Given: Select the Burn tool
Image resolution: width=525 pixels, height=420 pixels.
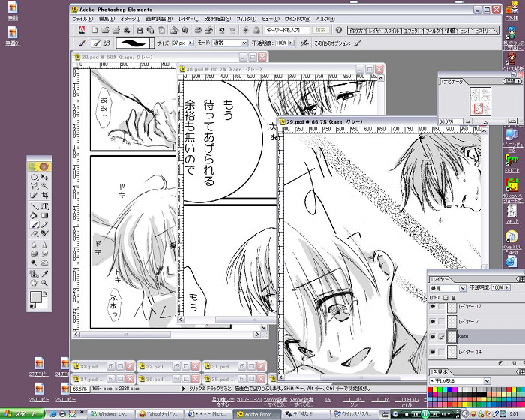Looking at the screenshot, I should point(44,263).
